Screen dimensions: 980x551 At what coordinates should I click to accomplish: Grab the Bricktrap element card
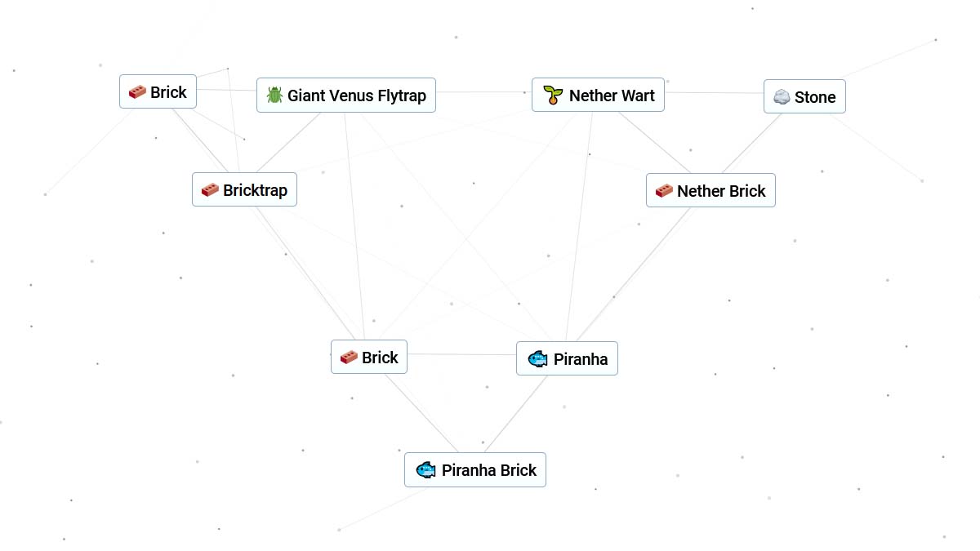tap(244, 190)
